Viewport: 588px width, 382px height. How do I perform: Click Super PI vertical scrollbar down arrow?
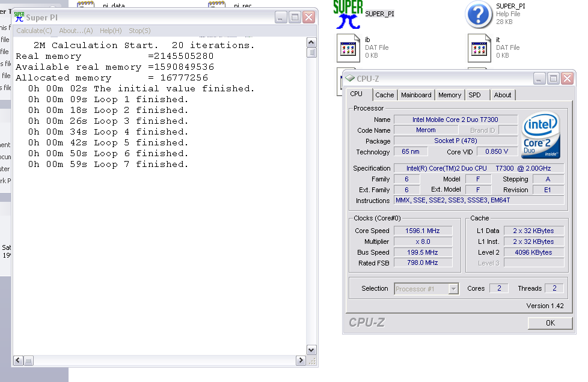click(311, 350)
